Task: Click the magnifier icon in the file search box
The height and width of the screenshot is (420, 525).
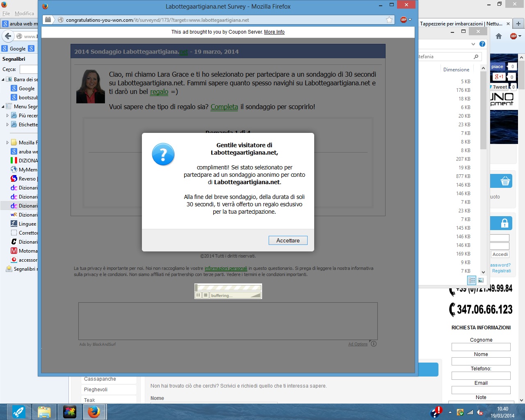Action: [476, 57]
